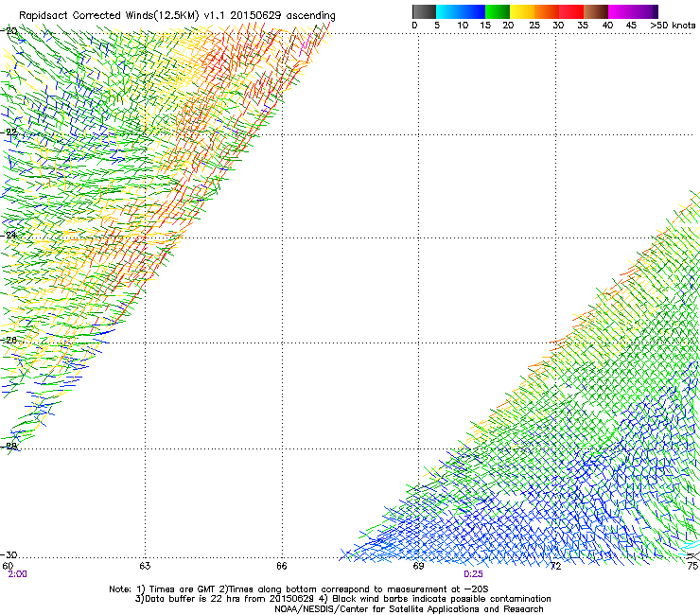Click the -30 latitude axis label
This screenshot has height=615, width=700.
9,554
